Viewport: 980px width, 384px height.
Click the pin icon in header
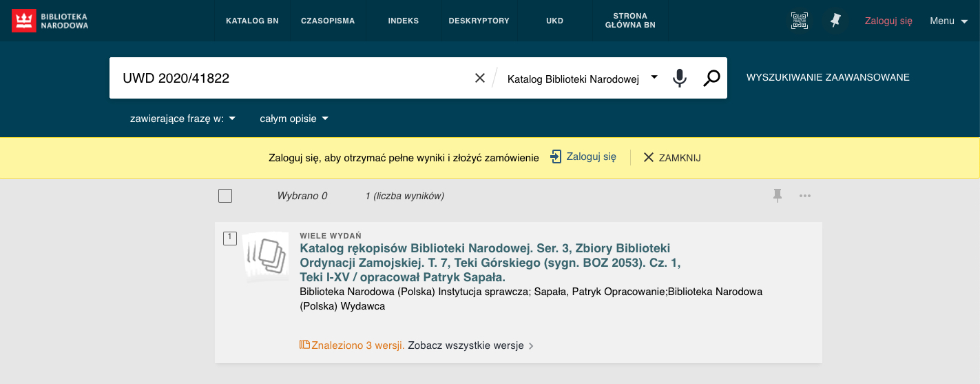pos(835,21)
